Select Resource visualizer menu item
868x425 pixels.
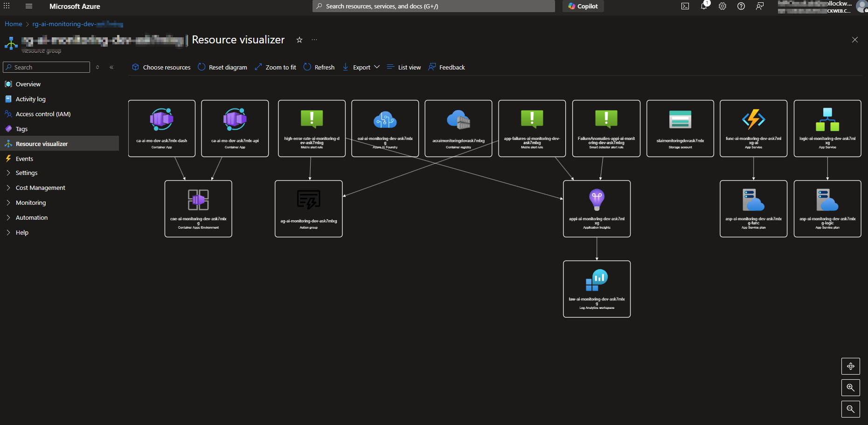click(60, 144)
